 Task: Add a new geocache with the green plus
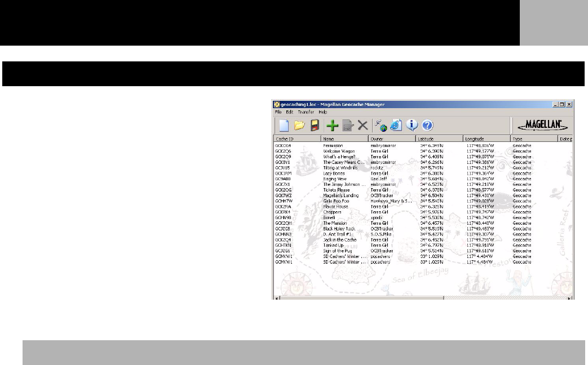pyautogui.click(x=332, y=125)
